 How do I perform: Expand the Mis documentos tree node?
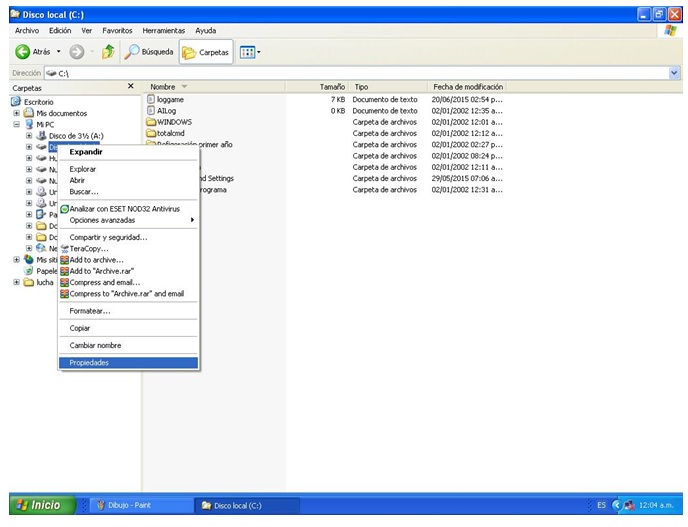click(16, 113)
